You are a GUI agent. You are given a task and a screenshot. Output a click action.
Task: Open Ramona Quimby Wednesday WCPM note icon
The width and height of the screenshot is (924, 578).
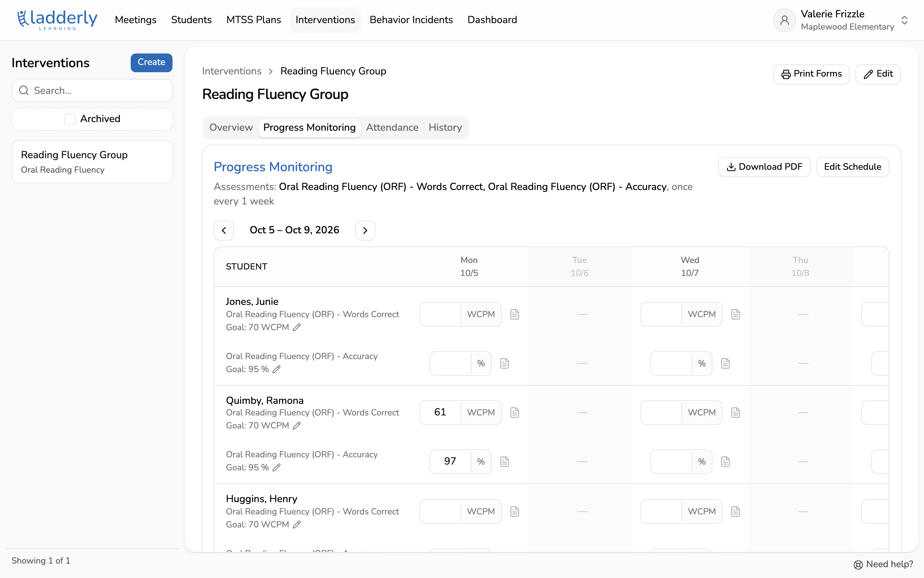(735, 413)
